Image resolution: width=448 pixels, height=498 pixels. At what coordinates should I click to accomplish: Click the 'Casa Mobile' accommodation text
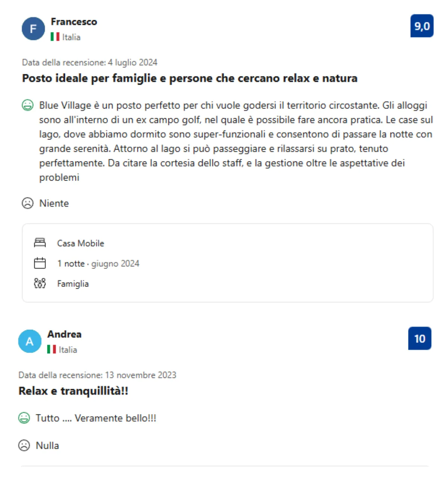coord(81,243)
